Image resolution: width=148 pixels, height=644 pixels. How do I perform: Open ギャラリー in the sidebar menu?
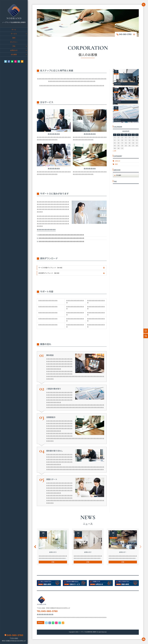(14, 42)
